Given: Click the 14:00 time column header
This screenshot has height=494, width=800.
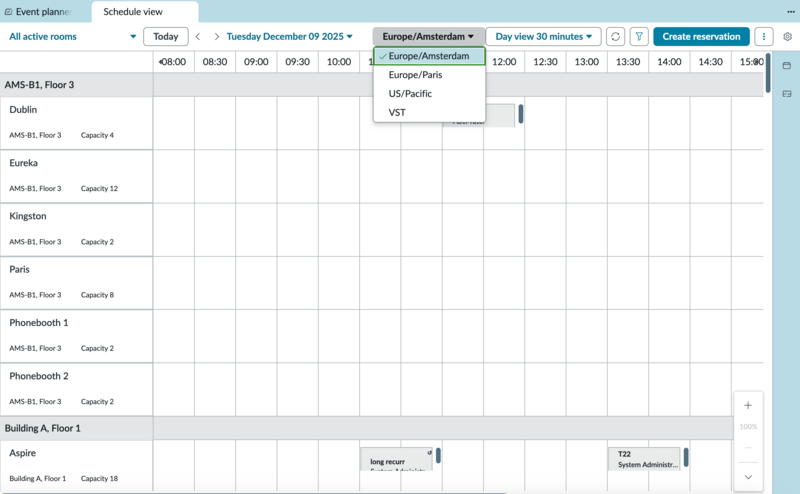Looking at the screenshot, I should (669, 62).
